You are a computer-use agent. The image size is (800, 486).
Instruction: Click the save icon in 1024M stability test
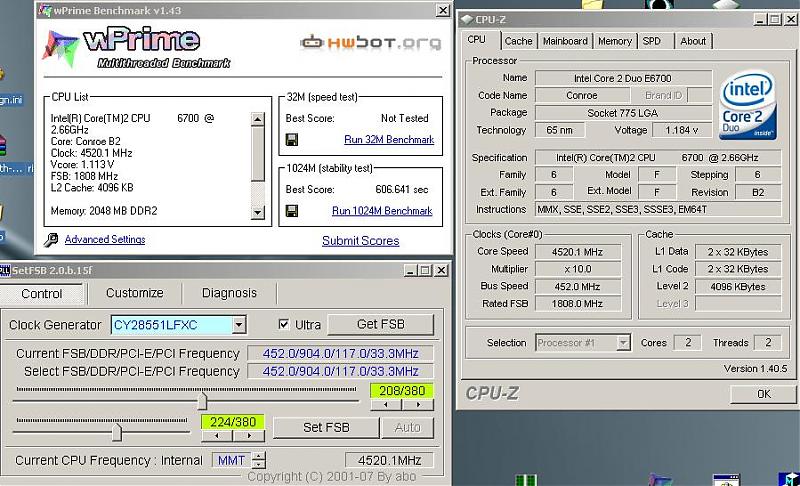tap(292, 211)
